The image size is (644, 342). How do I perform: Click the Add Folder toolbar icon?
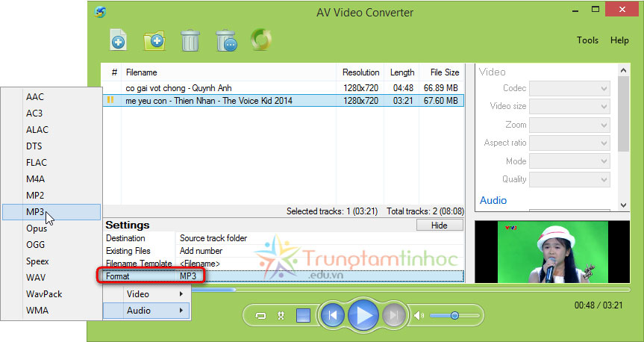pos(154,40)
